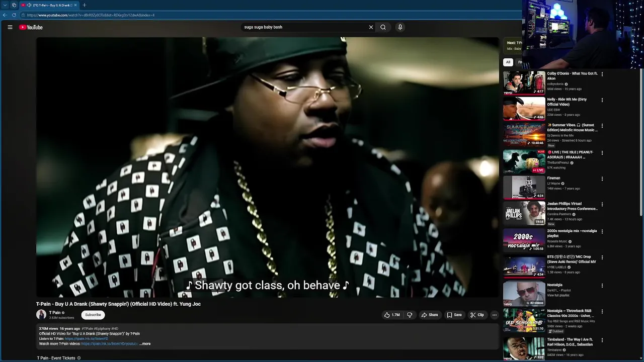Click Nostalgia Throwback R&B Classics title
The width and height of the screenshot is (644, 362).
(x=571, y=313)
